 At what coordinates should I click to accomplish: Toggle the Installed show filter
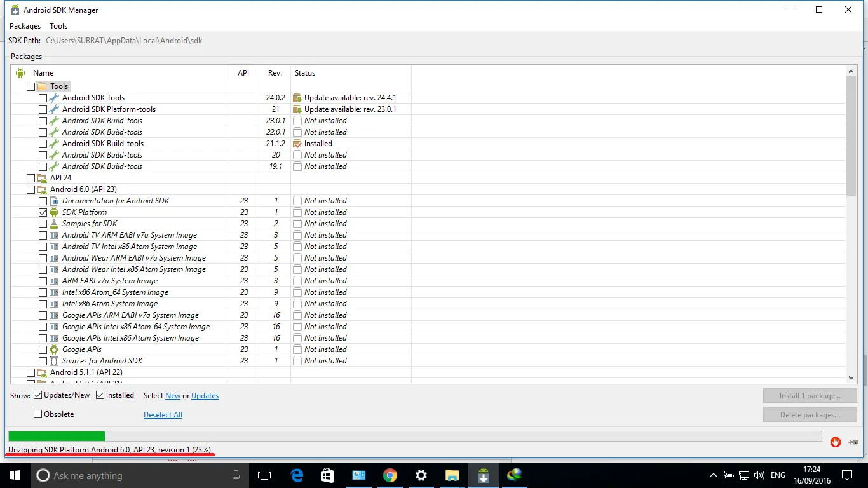100,395
